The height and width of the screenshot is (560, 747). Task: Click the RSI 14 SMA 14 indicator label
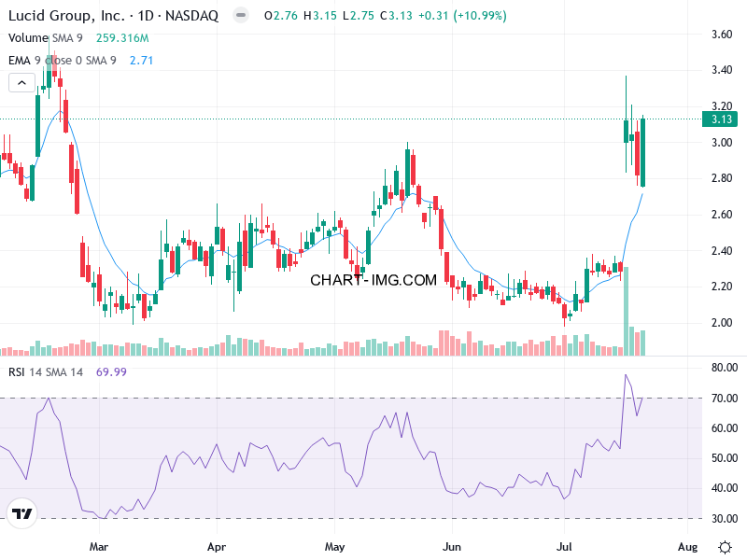click(45, 371)
